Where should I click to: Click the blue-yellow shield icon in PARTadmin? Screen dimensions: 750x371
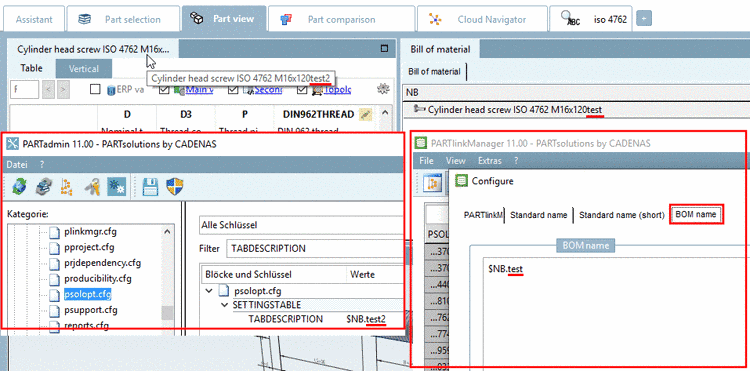pos(175,186)
